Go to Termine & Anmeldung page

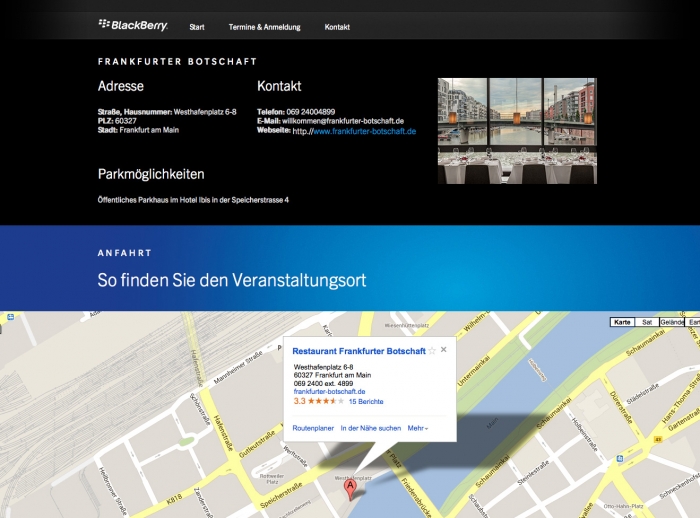(x=264, y=27)
